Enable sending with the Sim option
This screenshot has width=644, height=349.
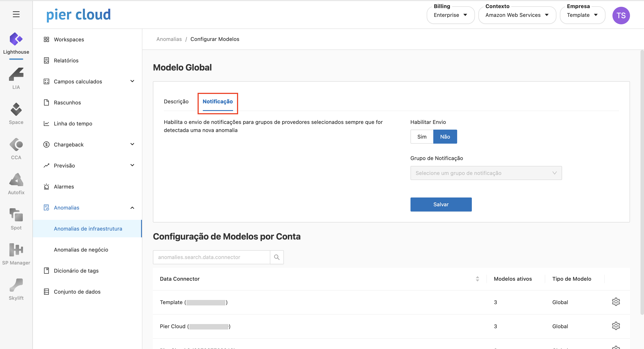(x=422, y=137)
